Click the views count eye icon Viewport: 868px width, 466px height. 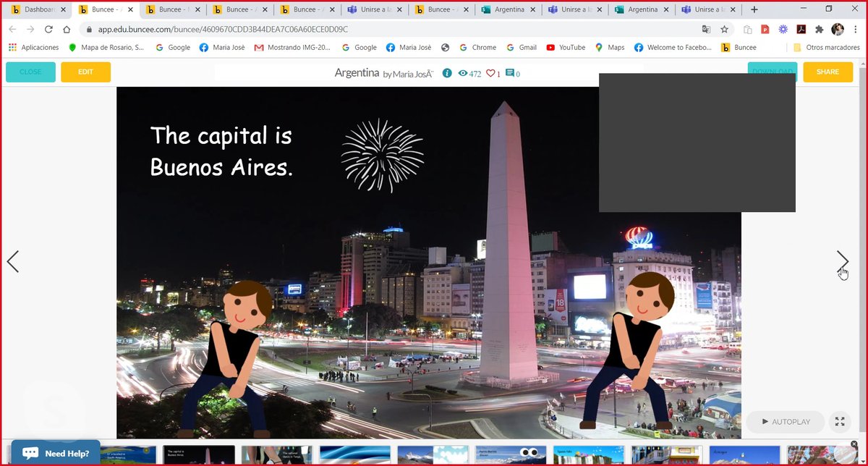464,73
